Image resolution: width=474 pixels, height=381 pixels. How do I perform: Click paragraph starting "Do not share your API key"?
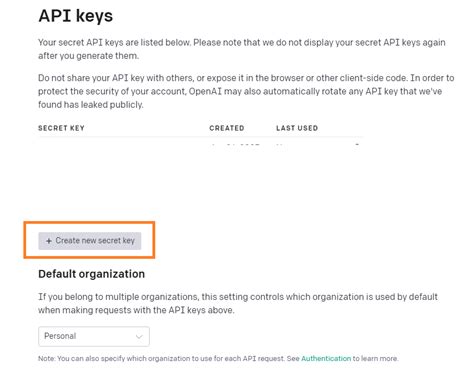246,91
